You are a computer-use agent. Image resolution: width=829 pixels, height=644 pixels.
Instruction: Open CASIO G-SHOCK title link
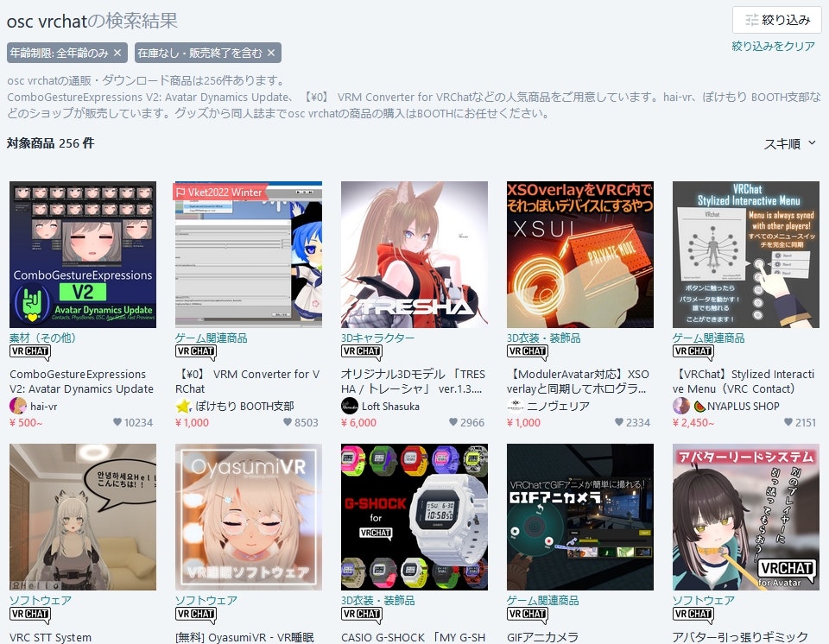[x=413, y=637]
